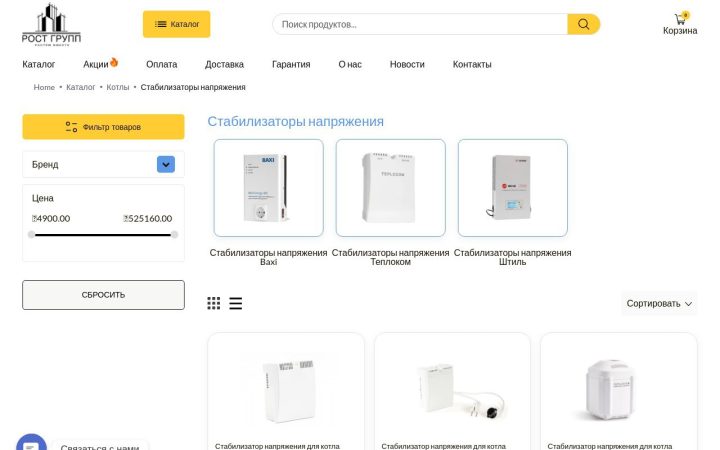Go to Доставка menu item
Screen dimensions: 720x450
(x=224, y=64)
